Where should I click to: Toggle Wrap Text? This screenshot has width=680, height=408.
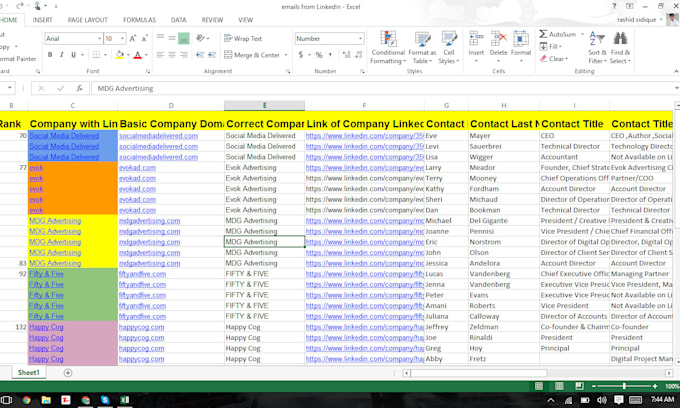(x=243, y=39)
